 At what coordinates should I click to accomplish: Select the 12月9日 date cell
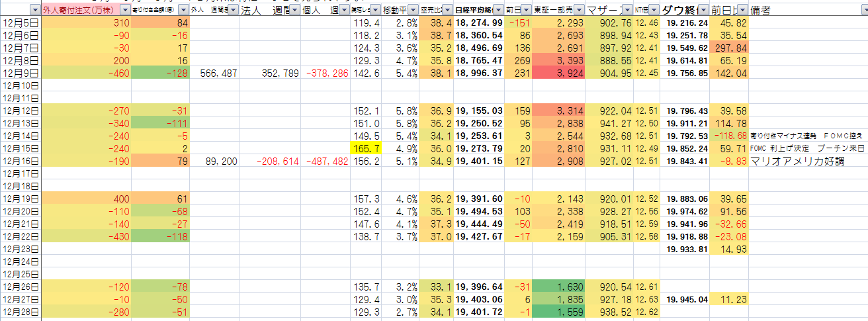pos(21,73)
